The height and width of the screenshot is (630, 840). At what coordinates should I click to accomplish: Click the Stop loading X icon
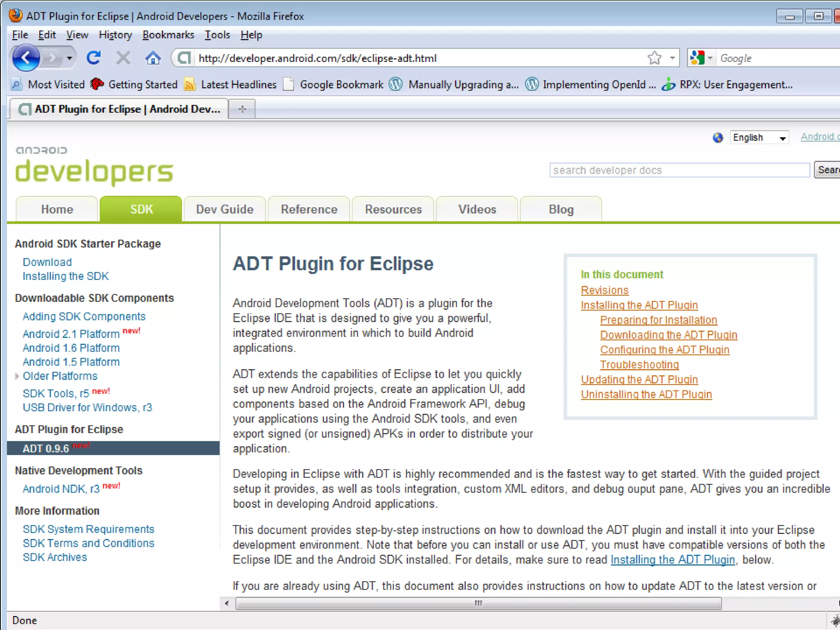123,58
